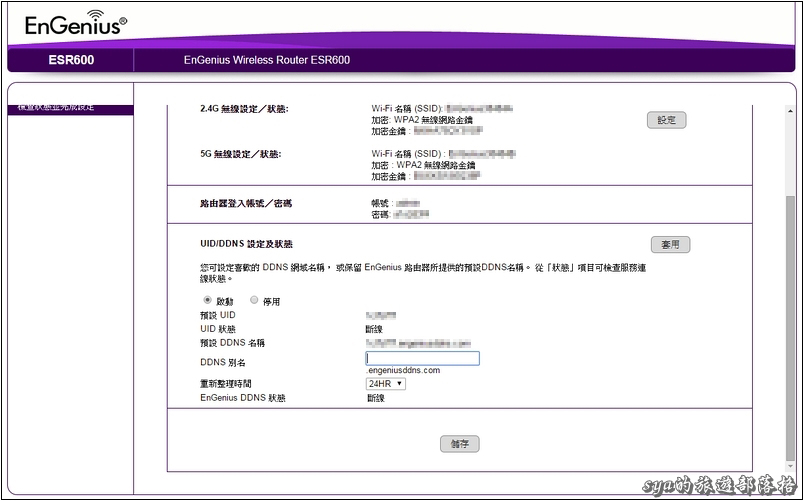Click the scrollbar up arrow
The image size is (804, 501).
790,111
